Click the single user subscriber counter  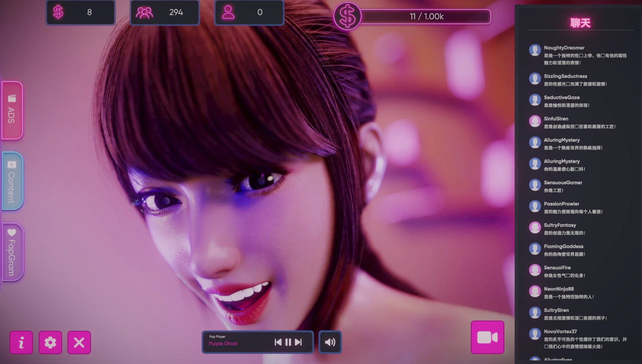click(x=249, y=12)
